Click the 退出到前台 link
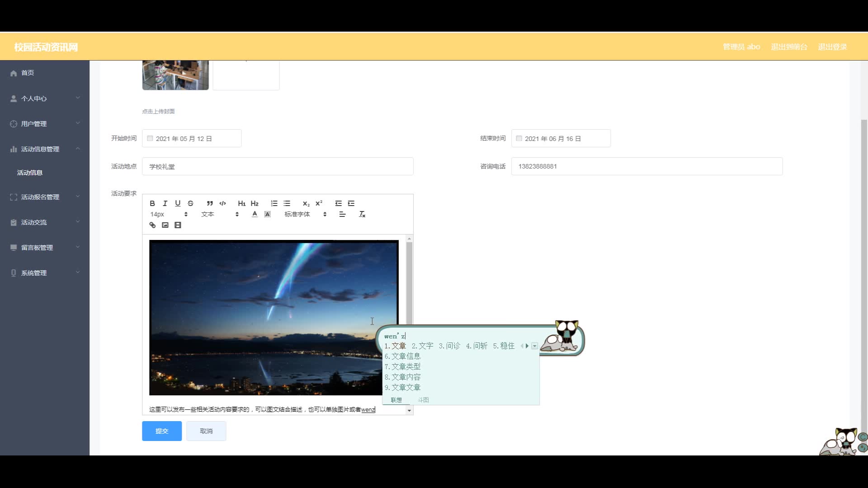The width and height of the screenshot is (868, 488). click(789, 47)
